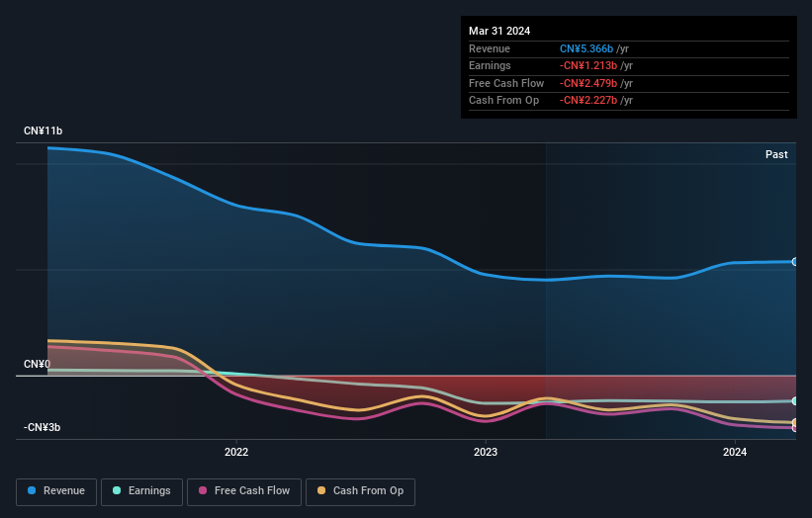Screen dimensions: 812x518
Task: Click the Earnings endpoint marker on the chart
Action: [x=795, y=401]
